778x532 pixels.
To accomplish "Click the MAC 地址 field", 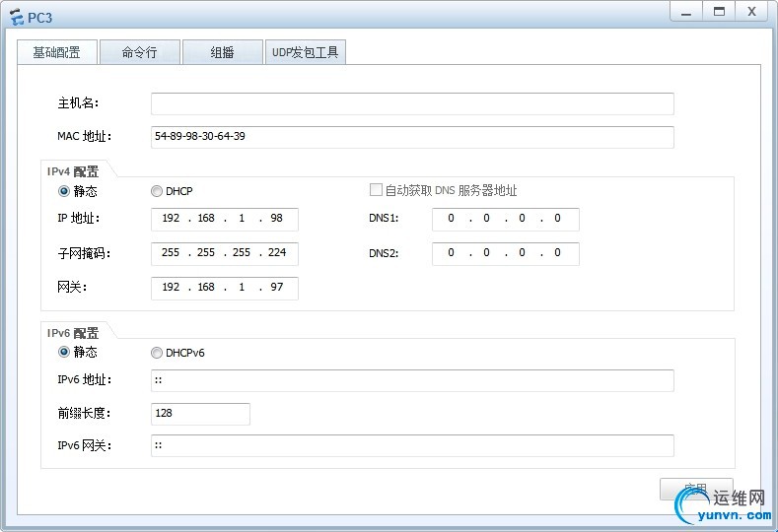I will coord(412,137).
